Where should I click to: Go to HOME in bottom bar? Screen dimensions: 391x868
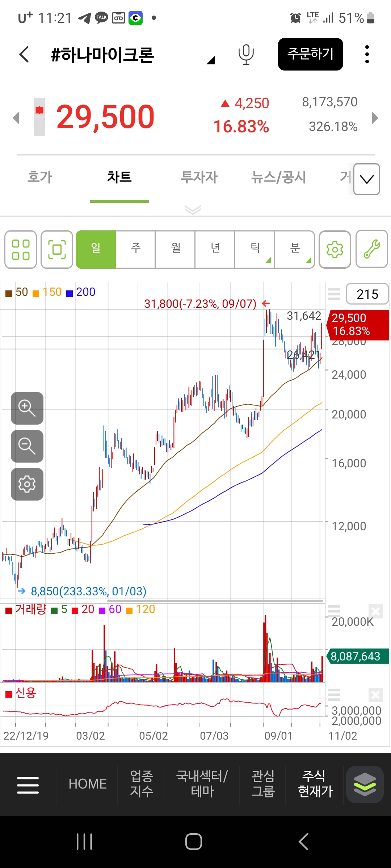click(88, 784)
